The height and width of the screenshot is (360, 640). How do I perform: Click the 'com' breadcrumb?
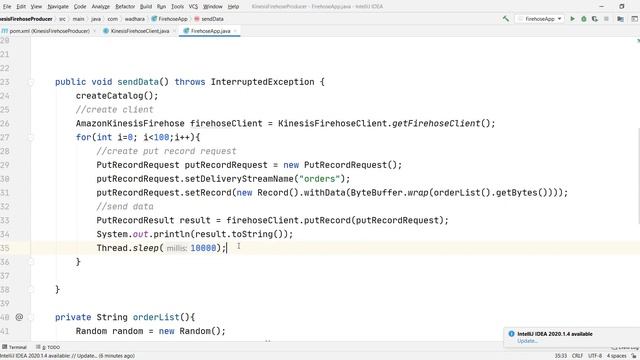113,19
